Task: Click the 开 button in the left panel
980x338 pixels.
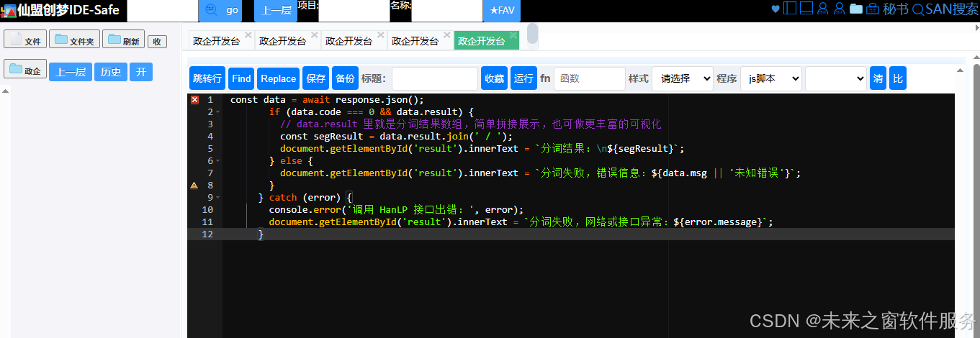Action: click(141, 71)
